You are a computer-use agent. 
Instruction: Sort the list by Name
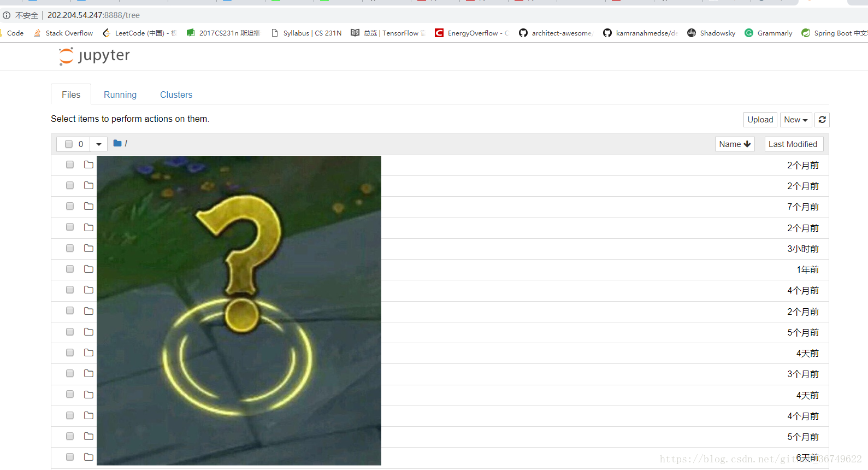pyautogui.click(x=735, y=144)
